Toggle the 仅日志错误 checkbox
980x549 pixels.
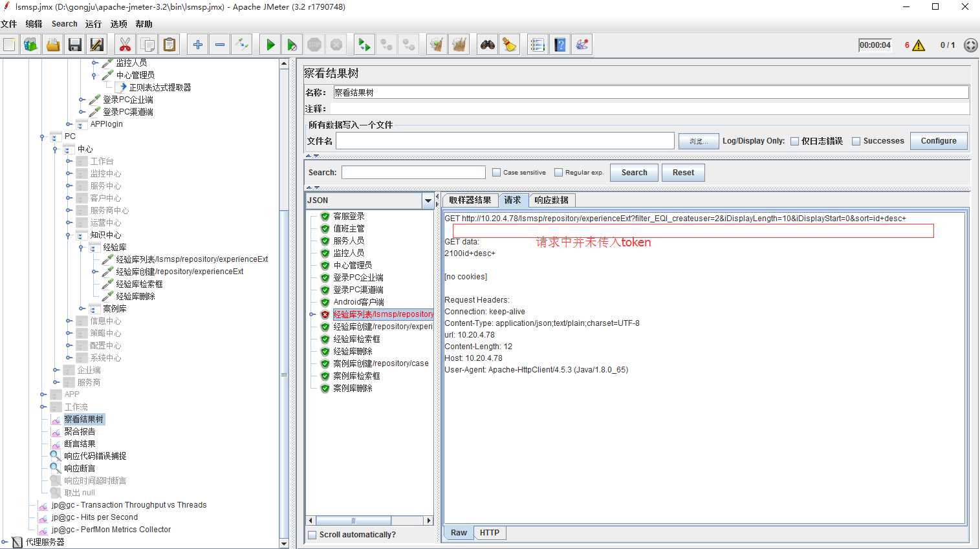pos(794,141)
